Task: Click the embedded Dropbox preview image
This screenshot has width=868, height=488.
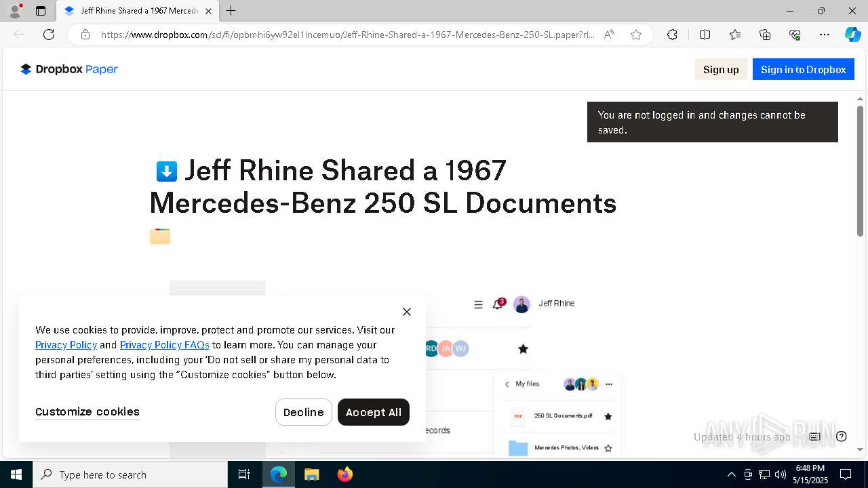Action: (x=395, y=369)
